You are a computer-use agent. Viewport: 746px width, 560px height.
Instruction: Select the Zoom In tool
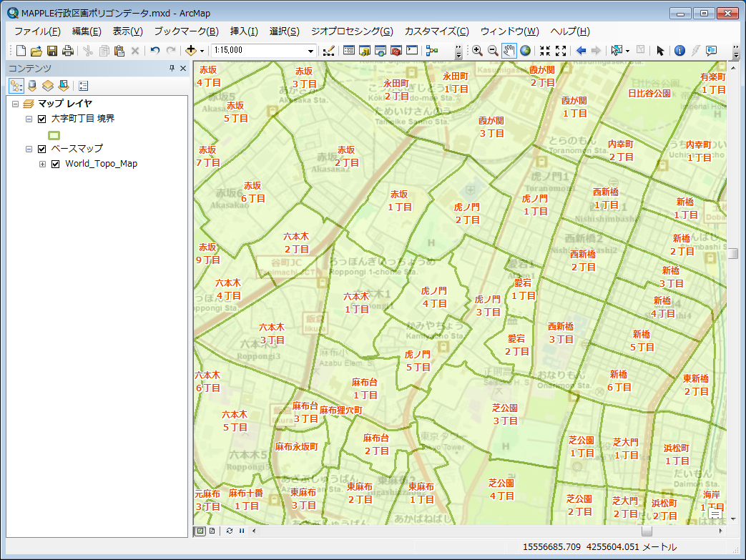click(x=477, y=51)
